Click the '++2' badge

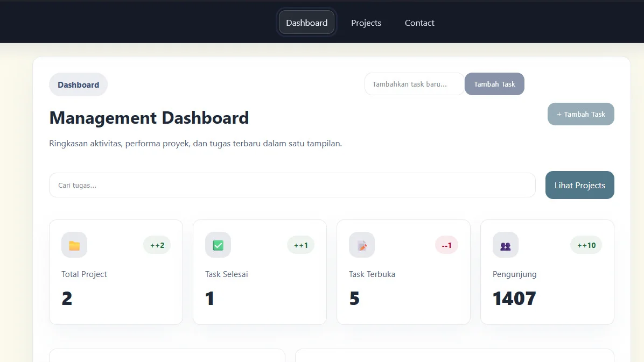[x=157, y=245]
